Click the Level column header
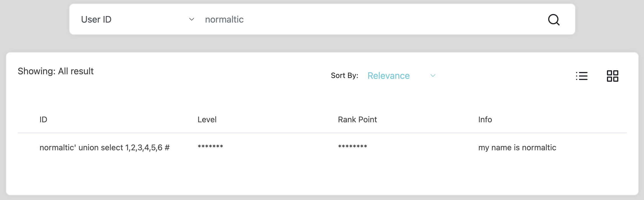Screen dimensions: 644x200 (x=207, y=119)
